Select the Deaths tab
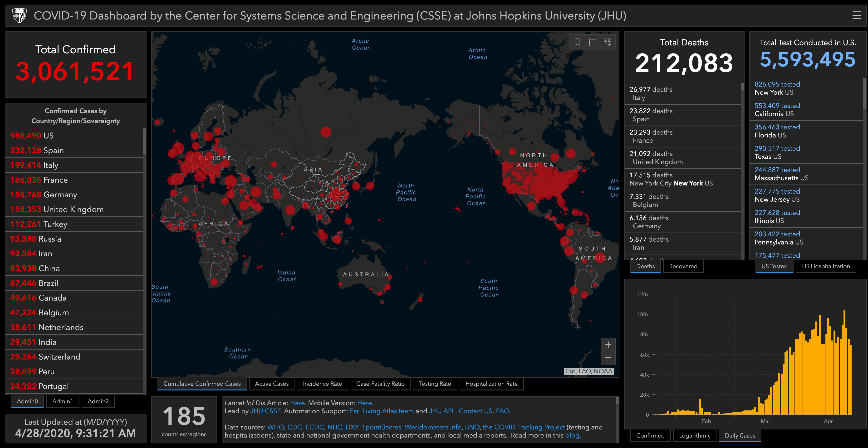This screenshot has width=868, height=448. tap(645, 266)
